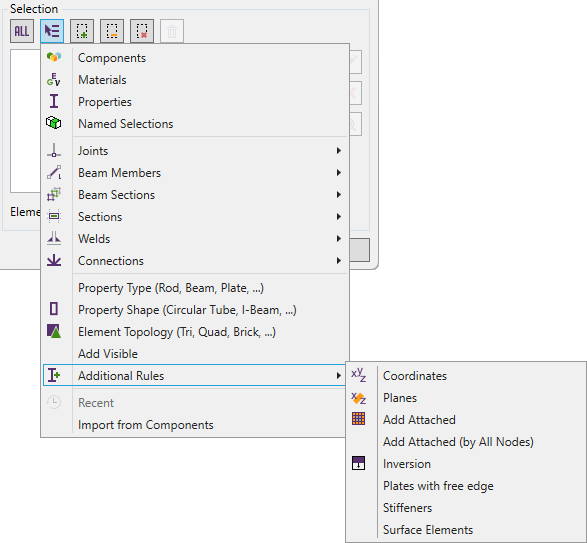Click the Materials EGv icon
Viewport: 587px width, 543px height.
point(54,79)
